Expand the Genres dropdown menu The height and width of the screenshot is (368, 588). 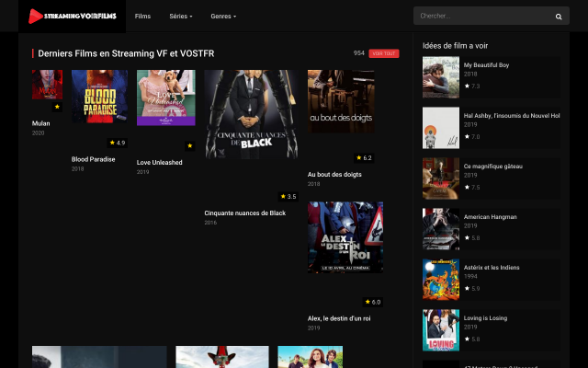223,17
